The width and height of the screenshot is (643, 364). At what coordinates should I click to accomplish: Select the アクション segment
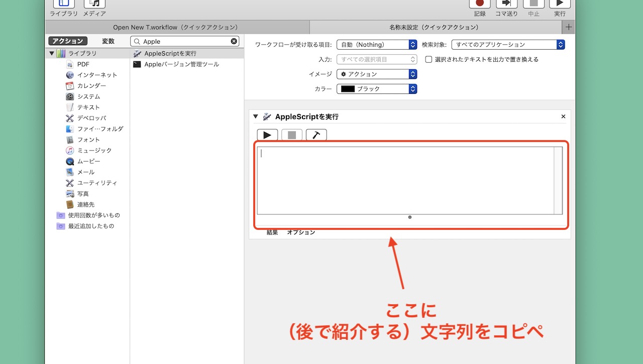pos(68,41)
